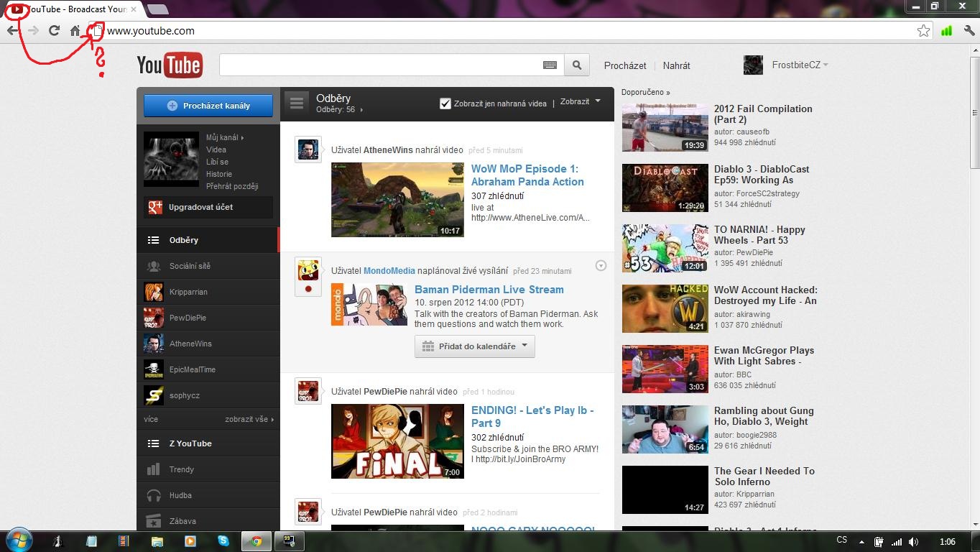Screen dimensions: 980x552
Task: Open options arrow on MondoMedia feed item
Action: (x=601, y=266)
